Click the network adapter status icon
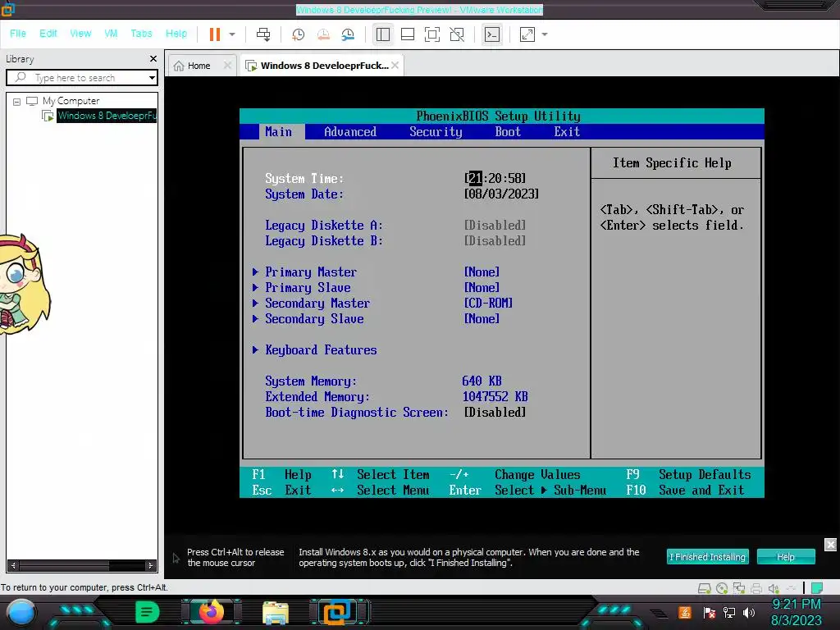 click(x=739, y=588)
